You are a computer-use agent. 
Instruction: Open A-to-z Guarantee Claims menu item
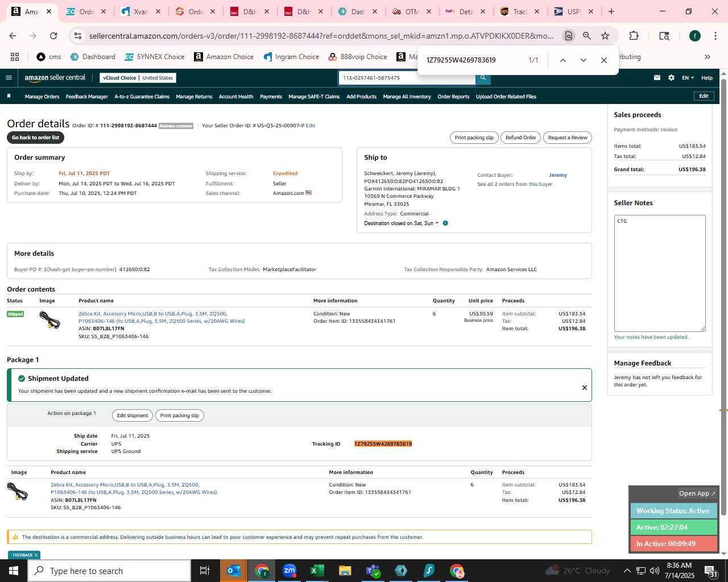coord(142,97)
